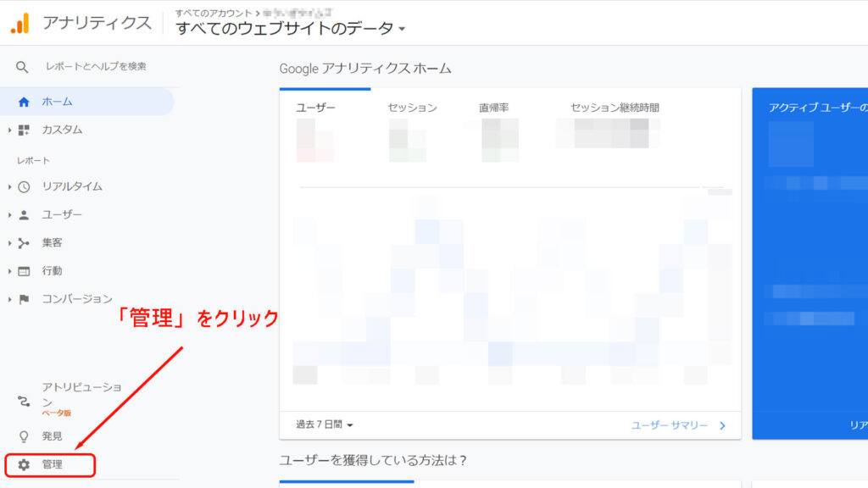868x488 pixels.
Task: Click the ユーザー person icon
Action: tap(23, 214)
